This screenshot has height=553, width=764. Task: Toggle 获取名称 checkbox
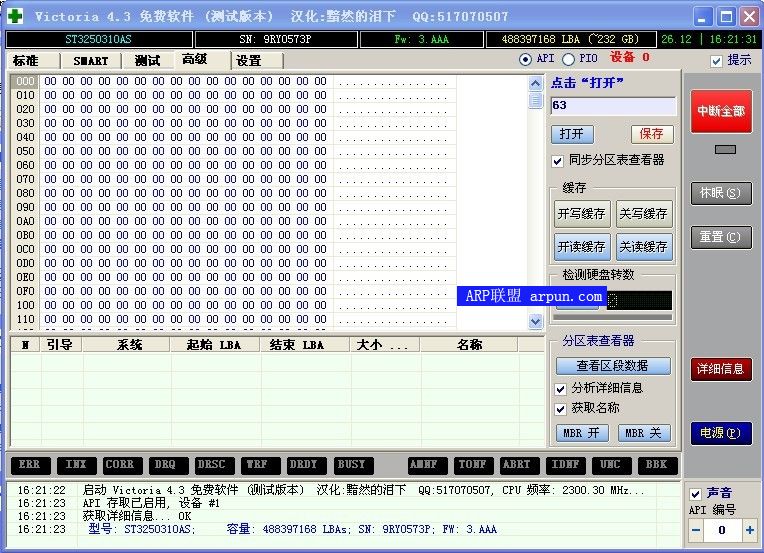pos(560,409)
